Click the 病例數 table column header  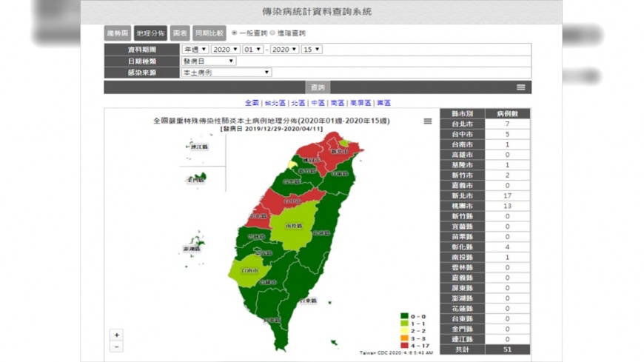tap(508, 114)
